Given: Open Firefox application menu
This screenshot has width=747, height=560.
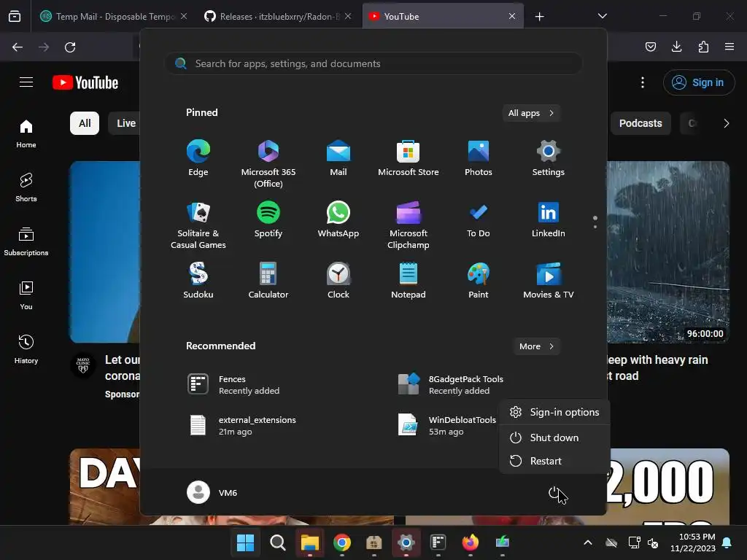Looking at the screenshot, I should pos(729,47).
